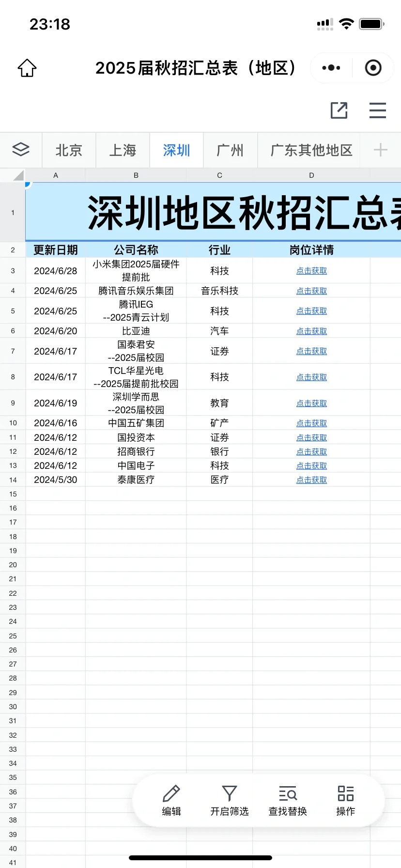
Task: Select the 2024/5/30 date cell
Action: pyautogui.click(x=56, y=480)
